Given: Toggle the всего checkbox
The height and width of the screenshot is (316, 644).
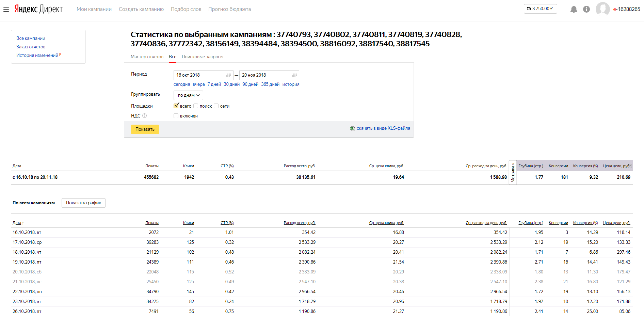Looking at the screenshot, I should [x=176, y=106].
